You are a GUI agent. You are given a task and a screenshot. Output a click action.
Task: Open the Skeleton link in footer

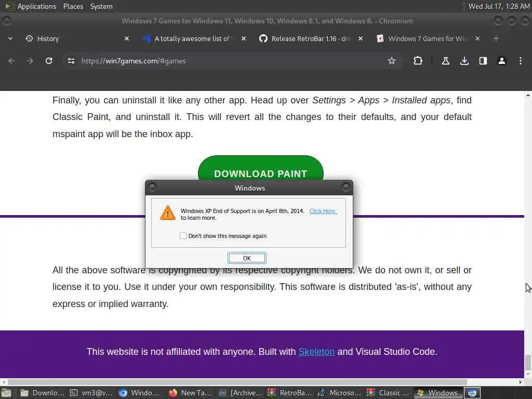point(316,352)
